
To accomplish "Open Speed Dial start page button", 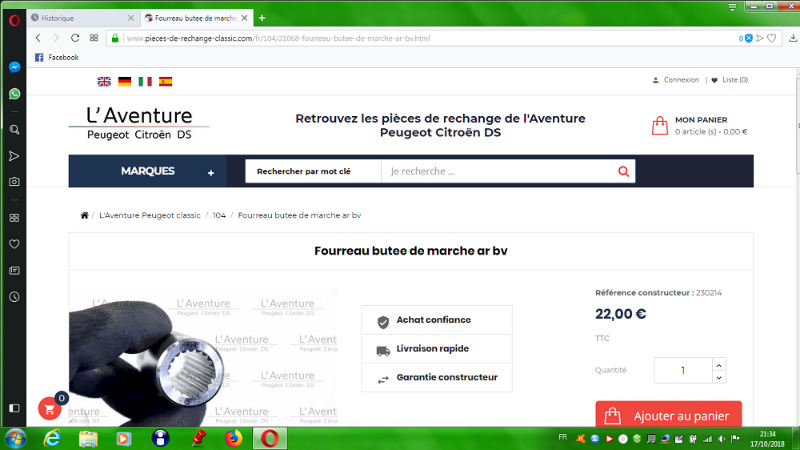I will click(94, 38).
